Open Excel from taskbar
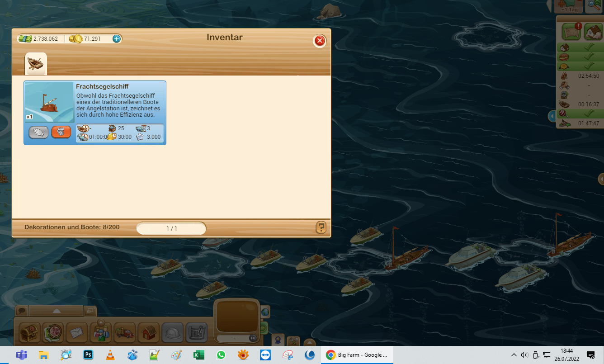This screenshot has width=604, height=364. click(x=198, y=355)
